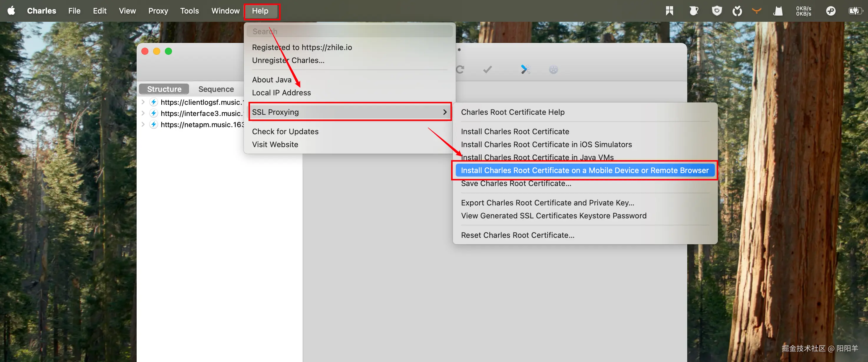Click lightning icon beside netapm.music host
The height and width of the screenshot is (362, 868).
coord(154,124)
